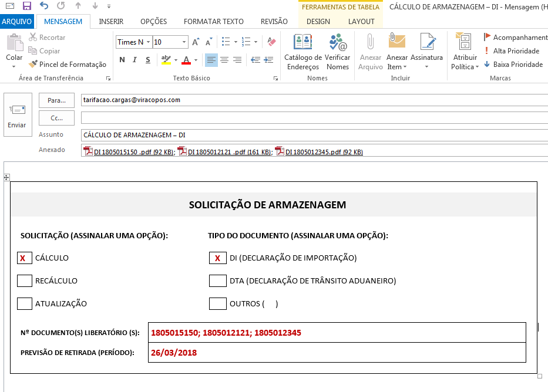Check the ATUALIZAÇÃO box
Image resolution: width=548 pixels, height=392 pixels.
25,304
